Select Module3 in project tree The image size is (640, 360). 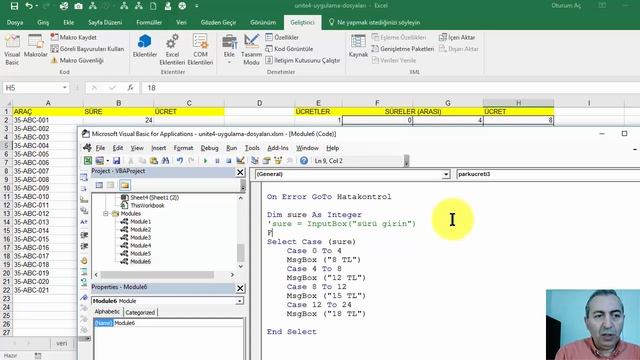140,238
